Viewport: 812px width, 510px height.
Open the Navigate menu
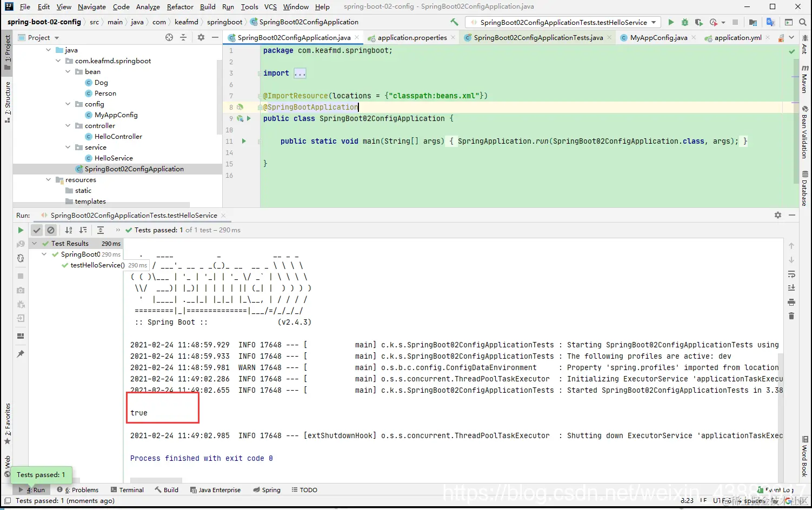point(92,6)
